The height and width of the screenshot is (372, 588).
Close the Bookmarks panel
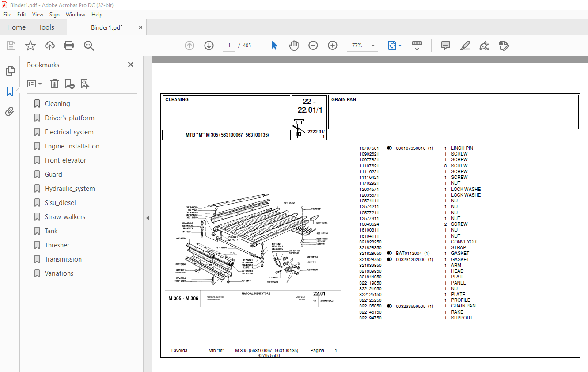point(131,65)
